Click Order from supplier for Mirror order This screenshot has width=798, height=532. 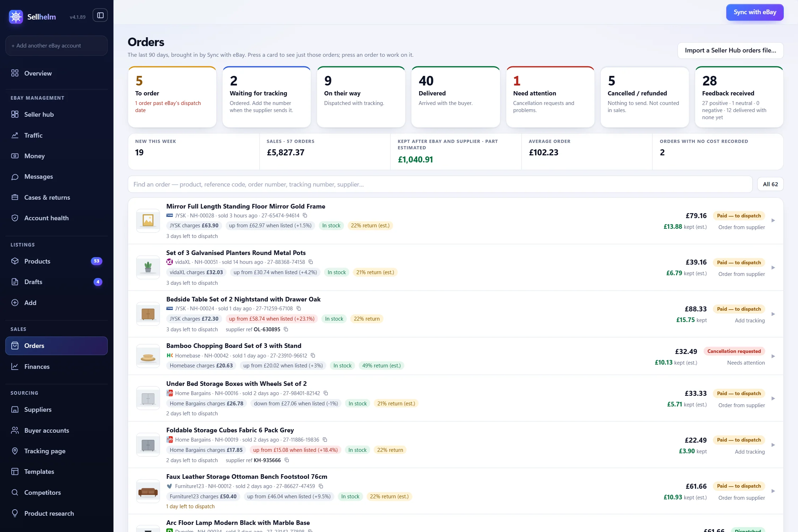point(741,227)
